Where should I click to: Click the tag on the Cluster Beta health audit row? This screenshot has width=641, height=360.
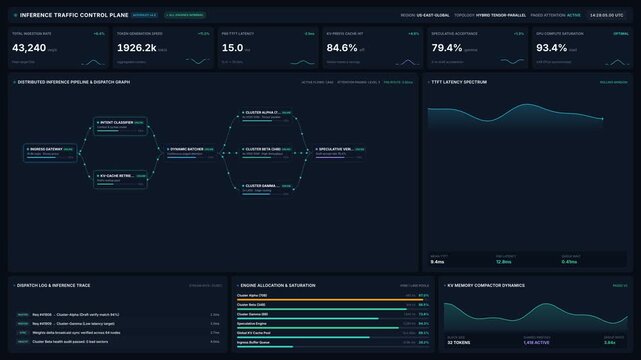[x=23, y=342]
